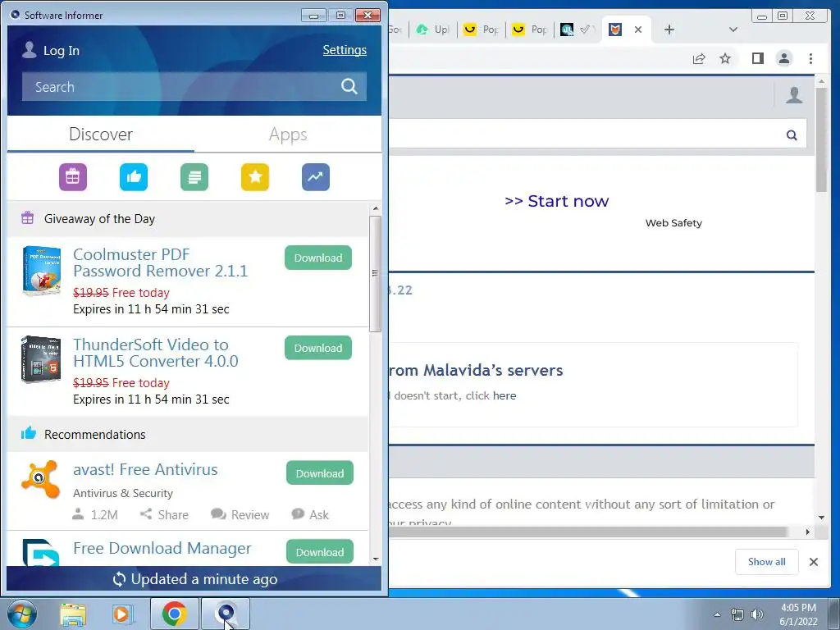
Task: Open Software Informer Settings link
Action: [x=345, y=50]
